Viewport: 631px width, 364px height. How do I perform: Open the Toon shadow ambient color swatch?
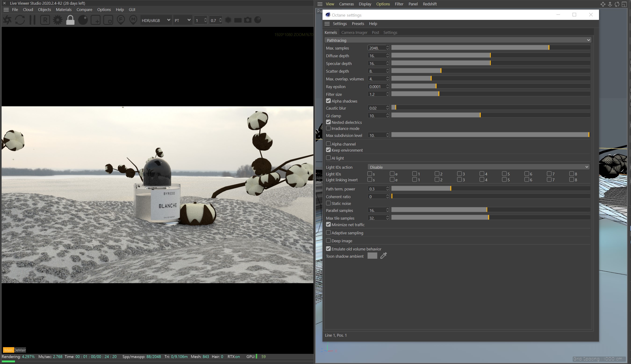pos(372,256)
